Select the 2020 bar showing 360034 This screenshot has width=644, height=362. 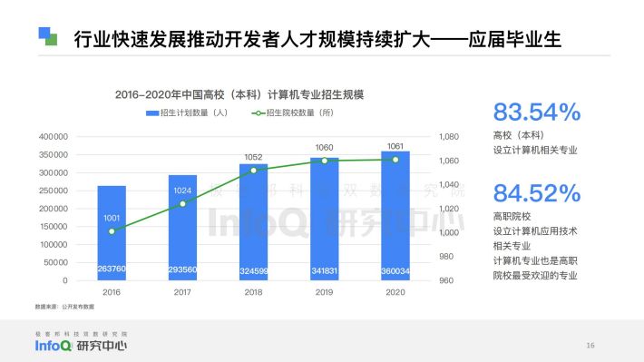395,216
